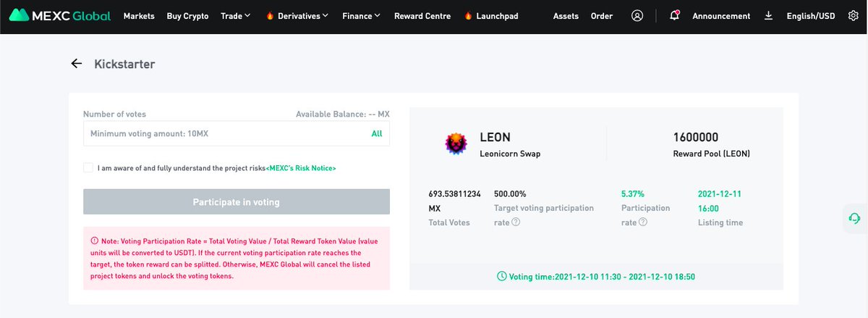Click the Leonicorn Swap token logo

coord(456,144)
